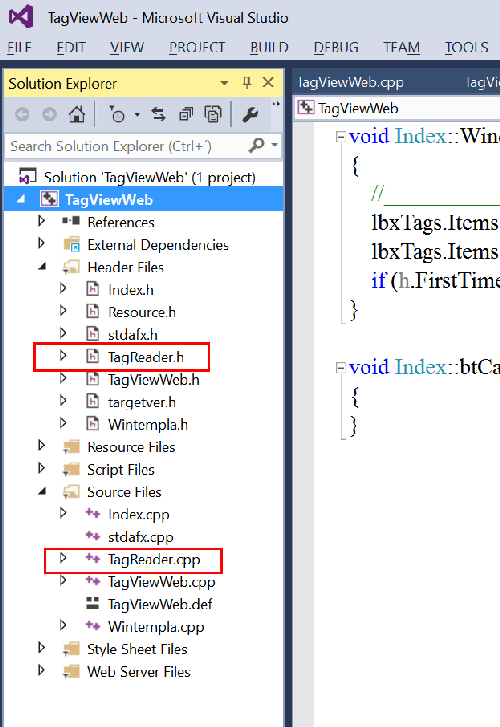The image size is (500, 727).
Task: Select stdafx.h header file
Action: (133, 334)
